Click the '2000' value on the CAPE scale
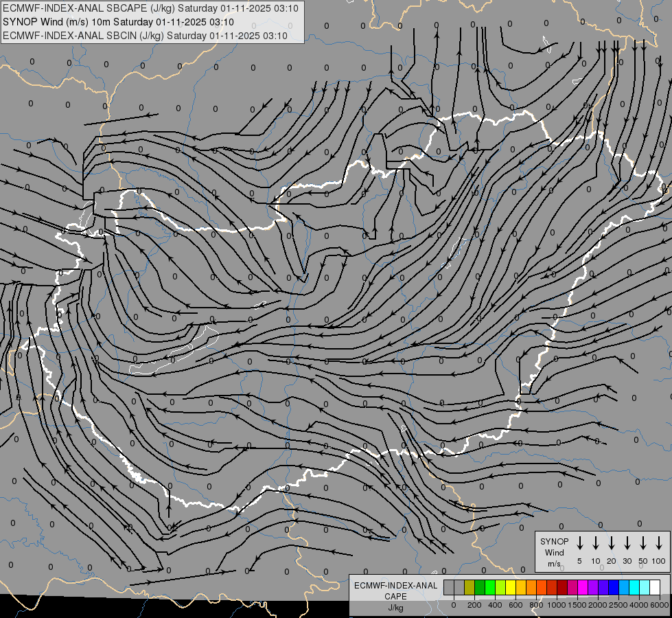672x618 pixels. click(x=598, y=605)
